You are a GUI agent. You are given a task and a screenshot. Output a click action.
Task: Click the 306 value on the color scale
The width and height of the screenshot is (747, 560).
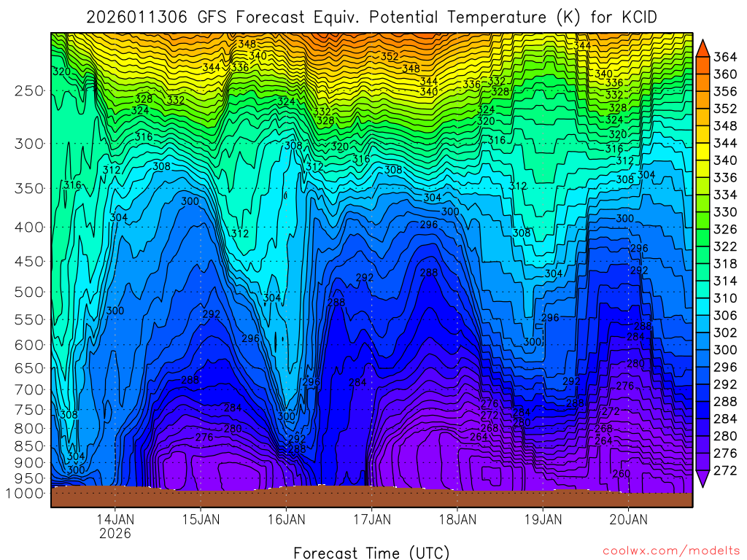click(x=725, y=315)
